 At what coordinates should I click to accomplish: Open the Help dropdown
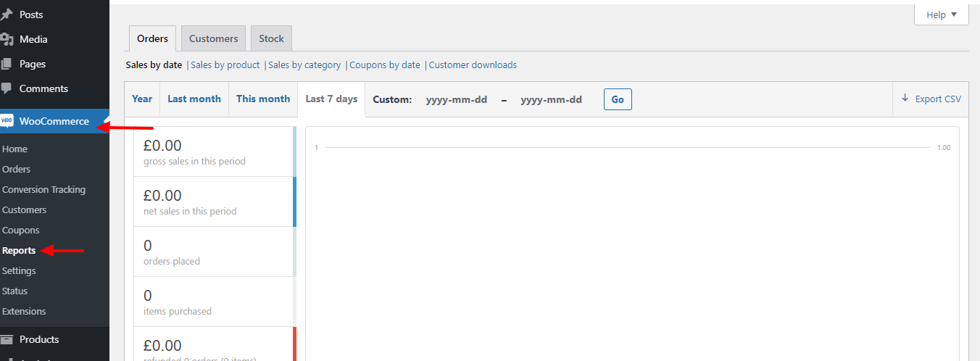pos(942,14)
